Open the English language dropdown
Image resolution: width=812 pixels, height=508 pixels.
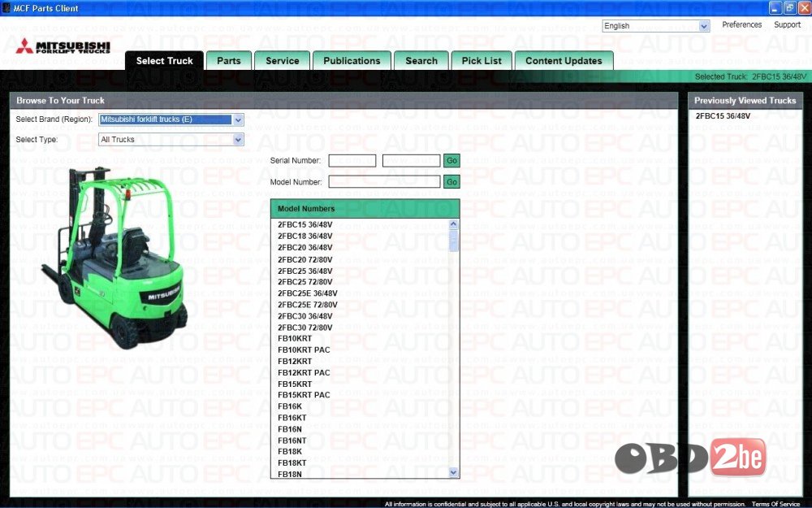coord(655,26)
